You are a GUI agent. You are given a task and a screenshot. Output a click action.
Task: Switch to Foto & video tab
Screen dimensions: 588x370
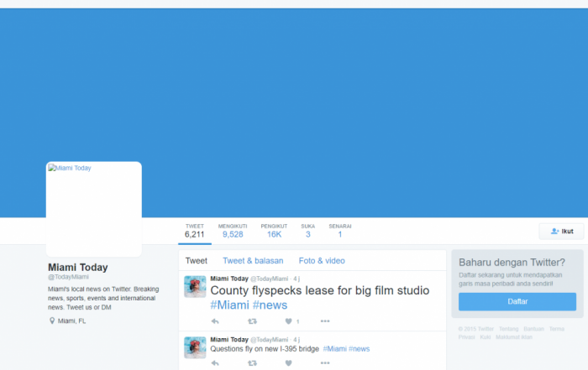tap(322, 261)
